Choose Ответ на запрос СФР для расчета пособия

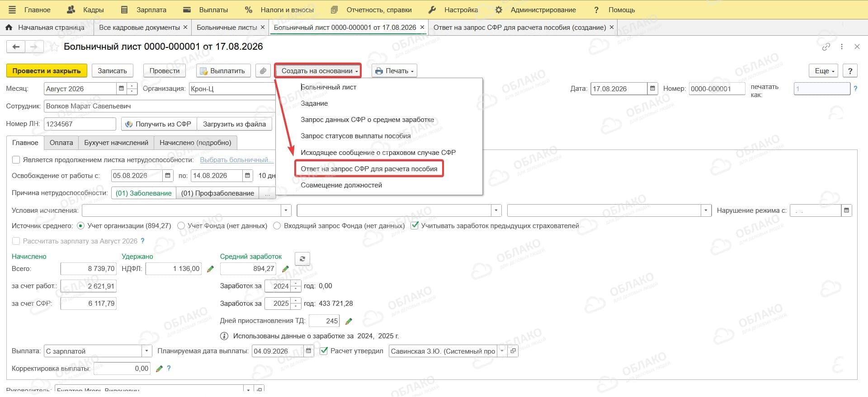(369, 169)
